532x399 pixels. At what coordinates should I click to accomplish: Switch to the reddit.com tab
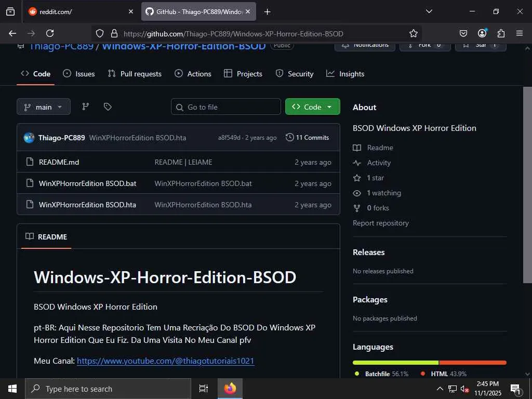(x=81, y=11)
